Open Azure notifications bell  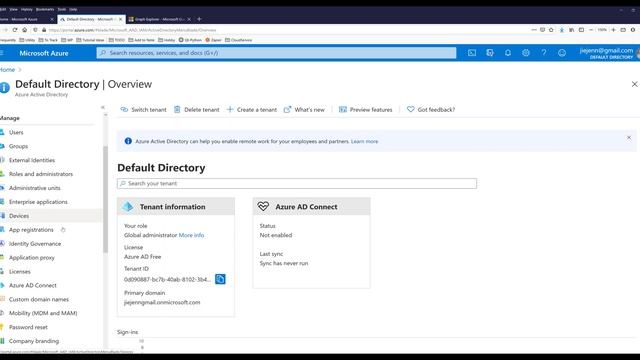(x=508, y=53)
